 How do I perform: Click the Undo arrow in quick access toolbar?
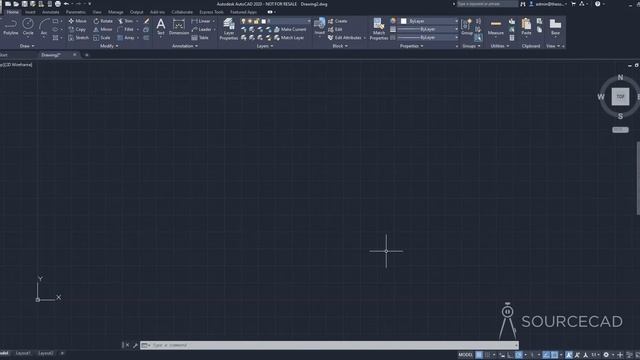click(x=66, y=4)
